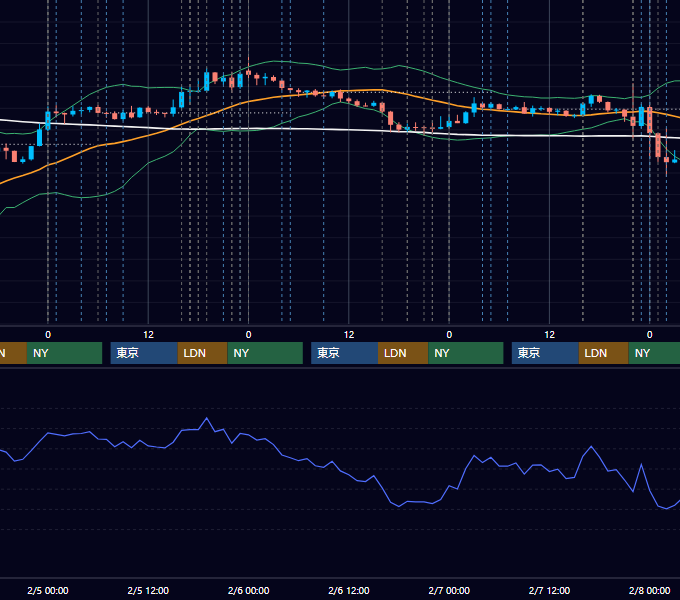Viewport: 680px width, 600px height.
Task: Click the LDN session block on 2/6
Action: point(403,353)
